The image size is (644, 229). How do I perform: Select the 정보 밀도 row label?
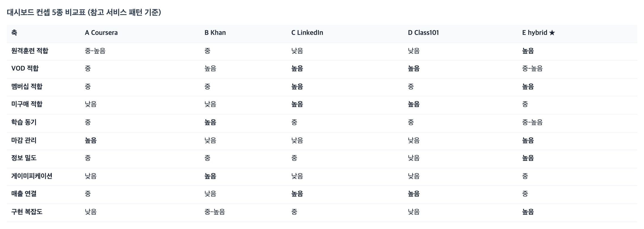(24, 158)
